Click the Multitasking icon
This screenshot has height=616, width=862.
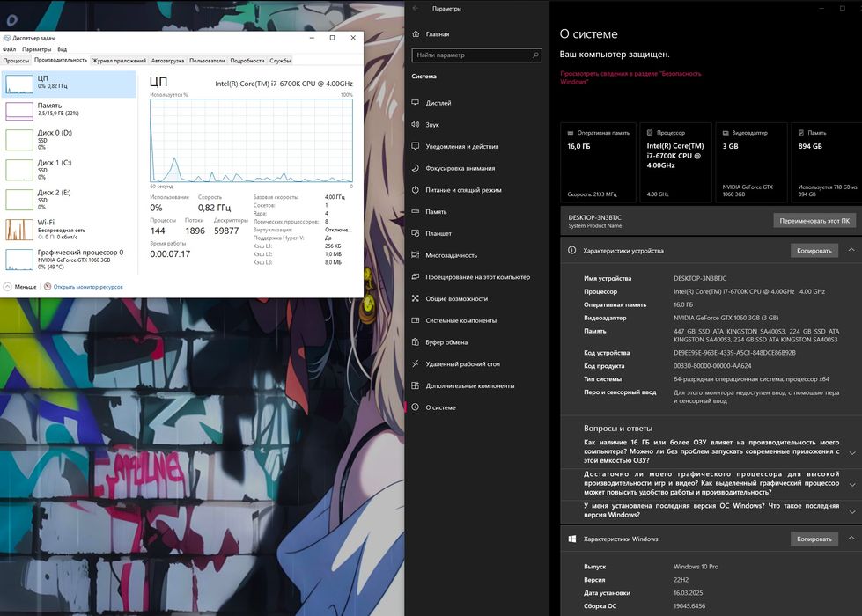pos(415,255)
